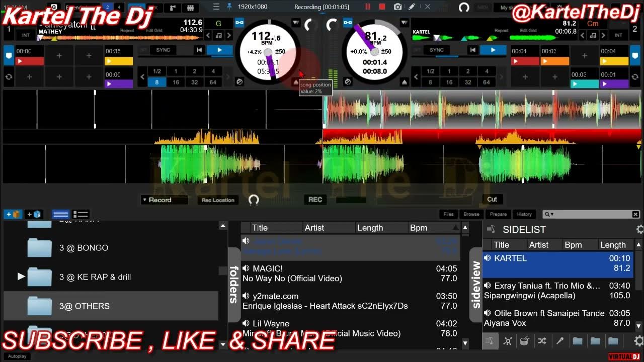Eject the track from deck 1
The width and height of the screenshot is (644, 362).
click(296, 81)
